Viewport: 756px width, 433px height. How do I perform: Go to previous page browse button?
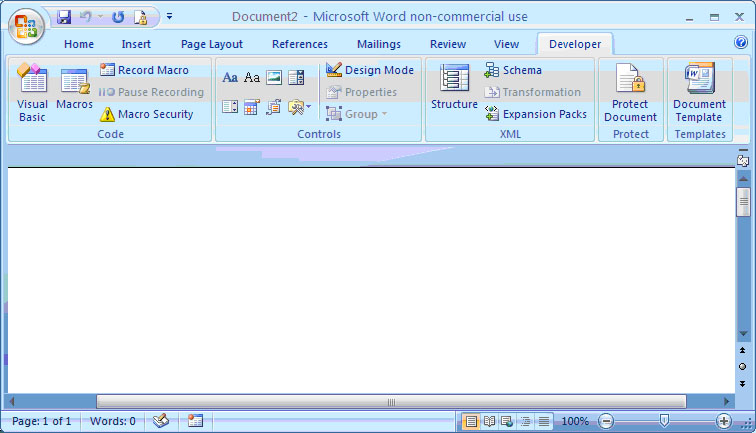tap(742, 350)
